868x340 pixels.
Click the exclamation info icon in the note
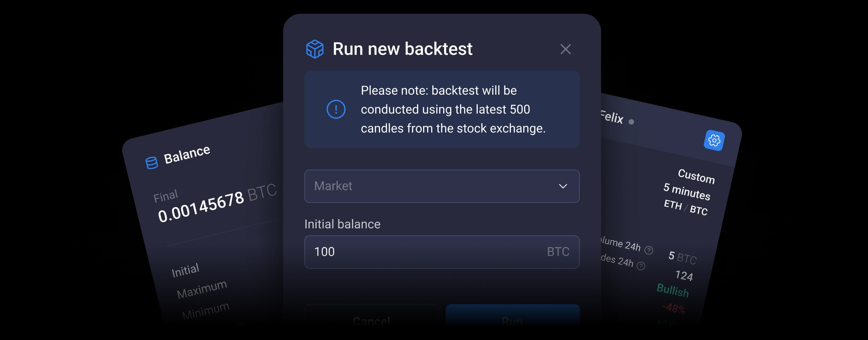(x=336, y=109)
